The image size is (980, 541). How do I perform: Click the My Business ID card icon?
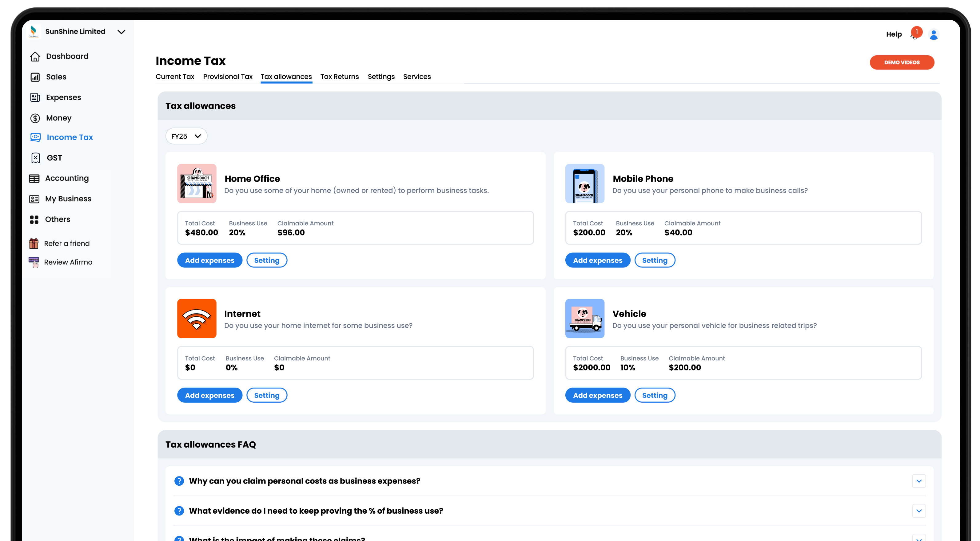pos(34,199)
